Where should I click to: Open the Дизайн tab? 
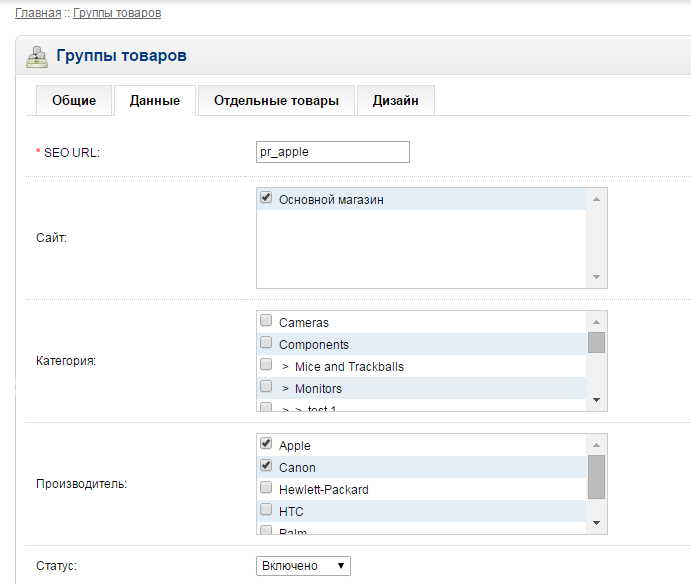pyautogui.click(x=395, y=101)
